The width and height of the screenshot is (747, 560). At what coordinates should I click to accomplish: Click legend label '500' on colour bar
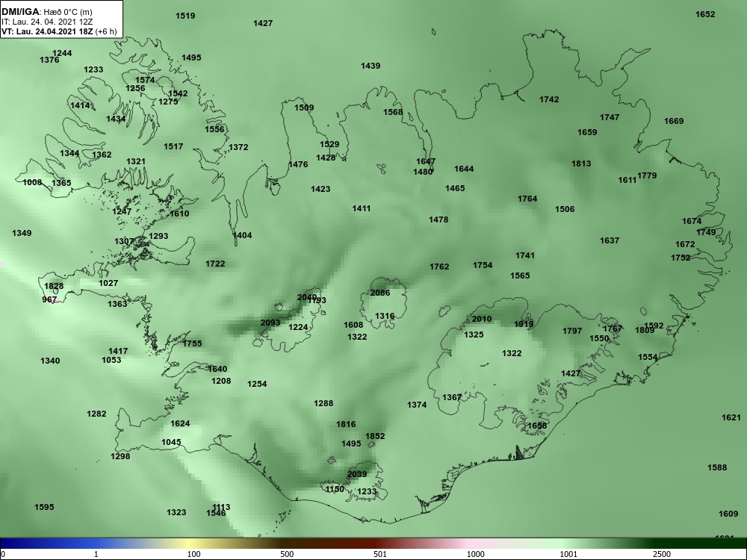(x=287, y=554)
